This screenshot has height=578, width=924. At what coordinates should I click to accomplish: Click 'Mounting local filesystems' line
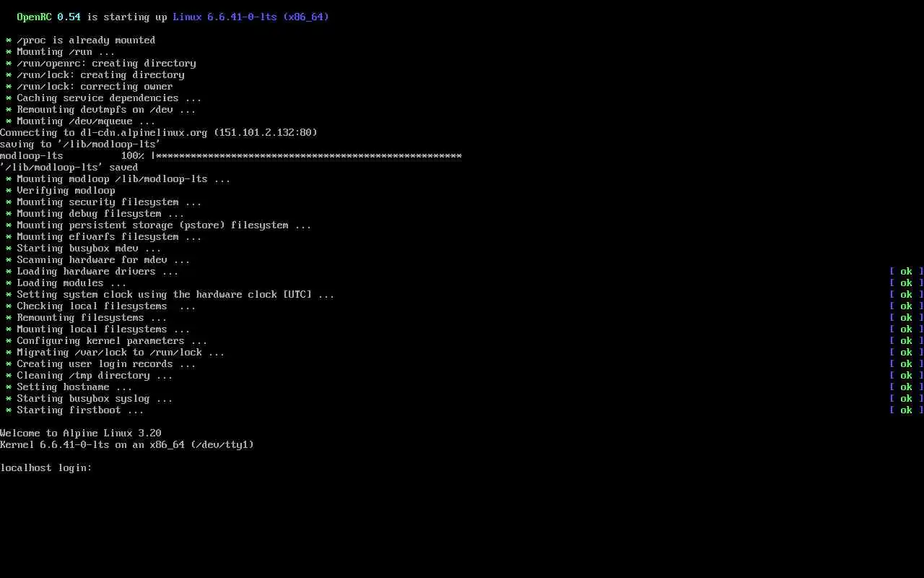[x=98, y=329]
